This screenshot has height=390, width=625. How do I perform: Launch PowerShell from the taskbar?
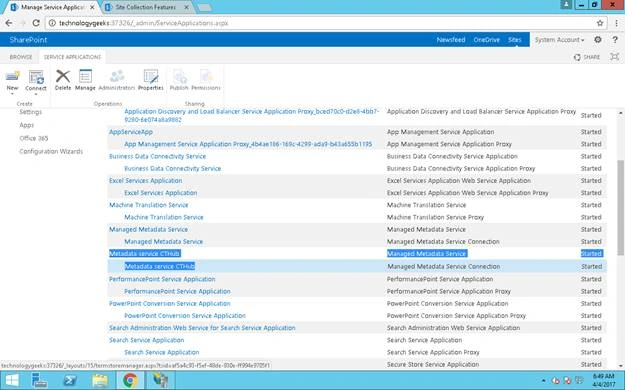click(x=70, y=380)
